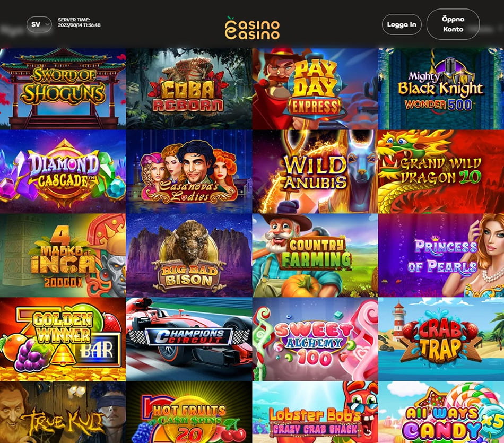Click the Logga In button
Image resolution: width=504 pixels, height=443 pixels.
coord(402,24)
